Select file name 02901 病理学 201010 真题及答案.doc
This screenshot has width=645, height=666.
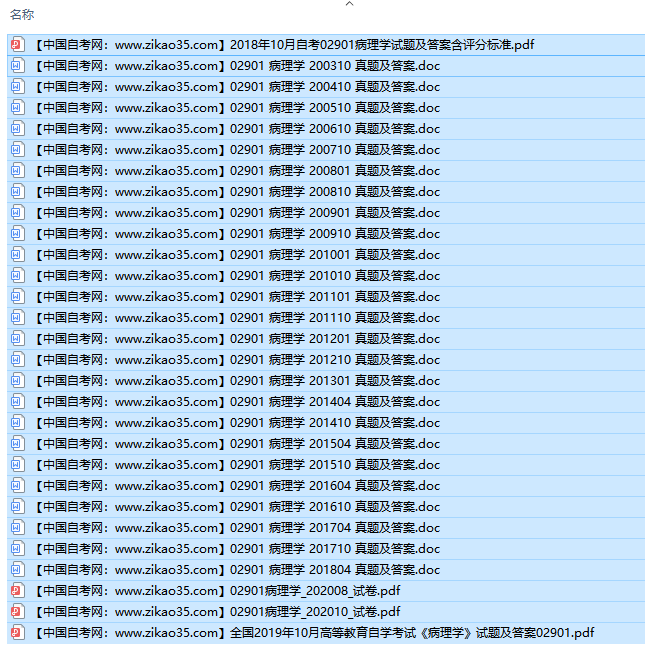pyautogui.click(x=335, y=276)
